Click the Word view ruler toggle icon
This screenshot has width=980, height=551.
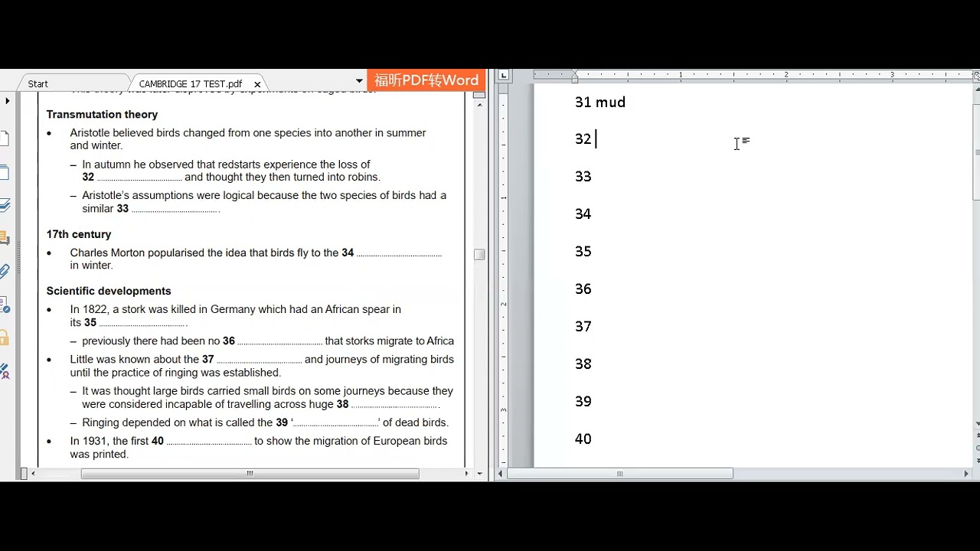pos(976,75)
